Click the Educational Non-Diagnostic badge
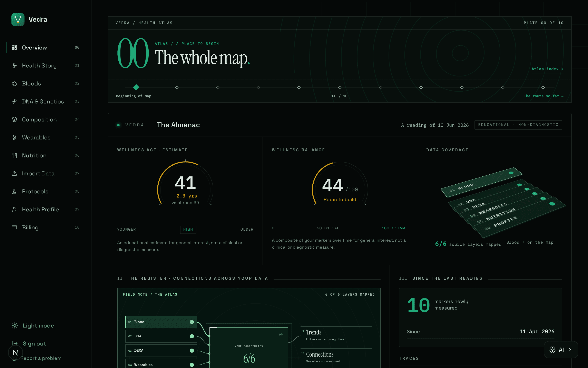The height and width of the screenshot is (368, 588). [x=518, y=125]
